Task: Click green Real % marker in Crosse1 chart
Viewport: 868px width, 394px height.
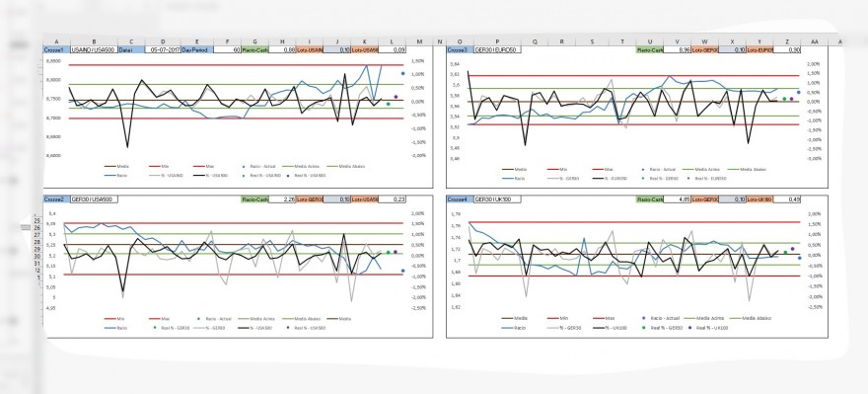Action: [x=388, y=104]
